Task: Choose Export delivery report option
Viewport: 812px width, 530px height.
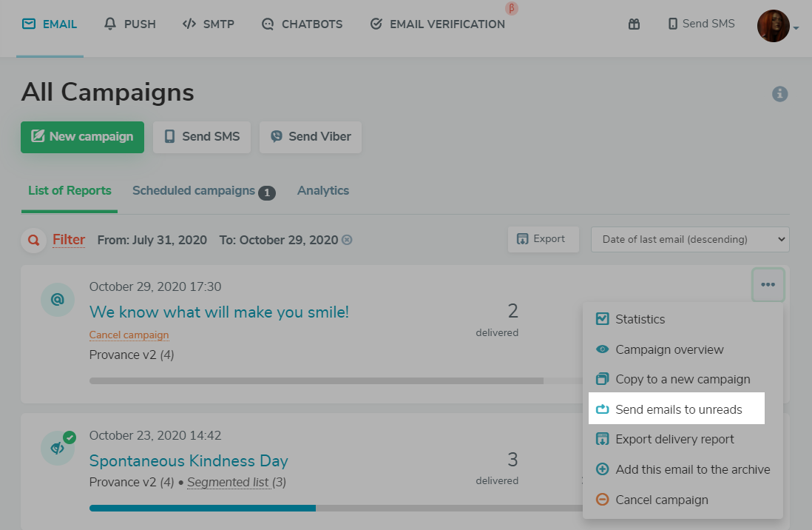Action: coord(674,439)
